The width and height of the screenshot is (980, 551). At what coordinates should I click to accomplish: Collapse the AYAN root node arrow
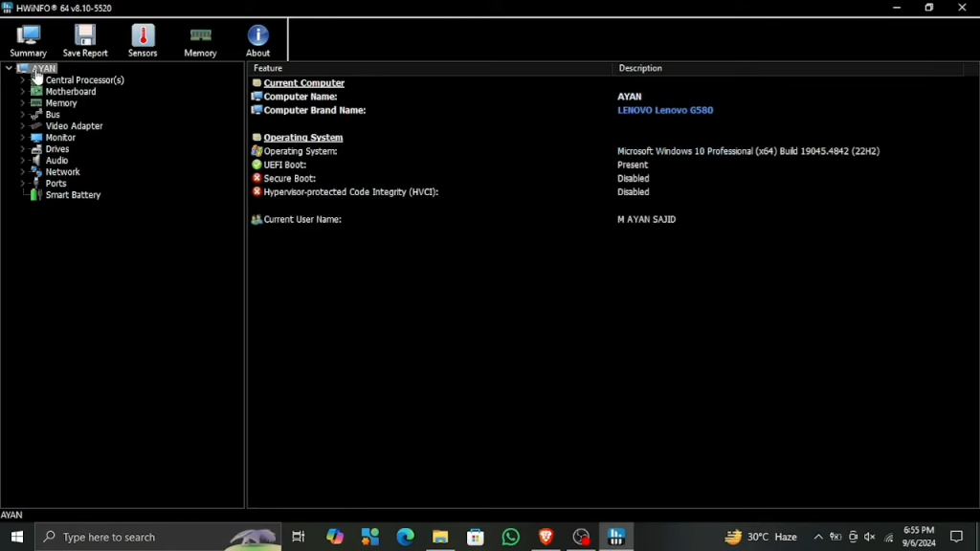click(9, 68)
